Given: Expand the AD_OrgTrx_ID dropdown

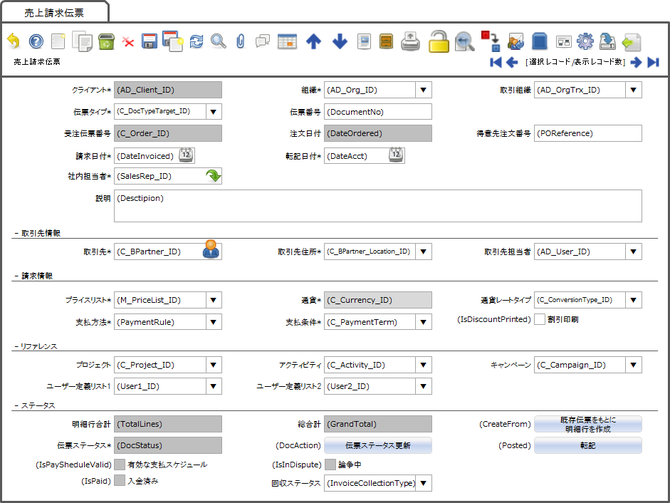Looking at the screenshot, I should [634, 90].
